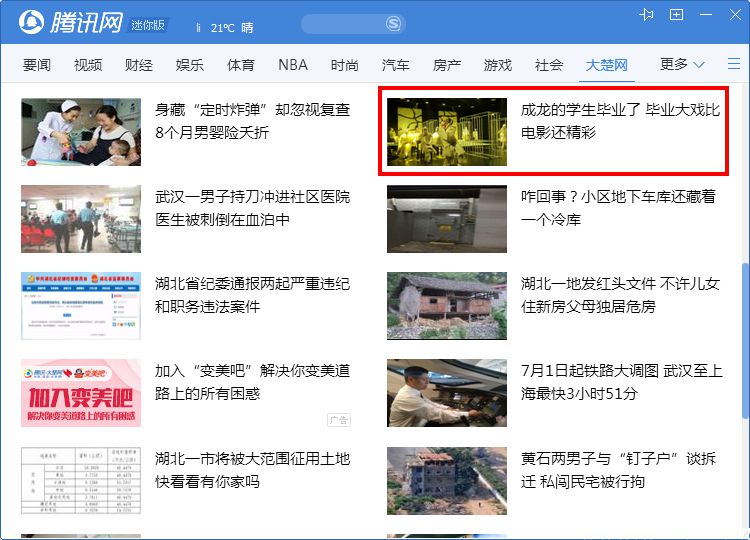
Task: Open article about 成龙的学生毕业了
Action: click(620, 121)
